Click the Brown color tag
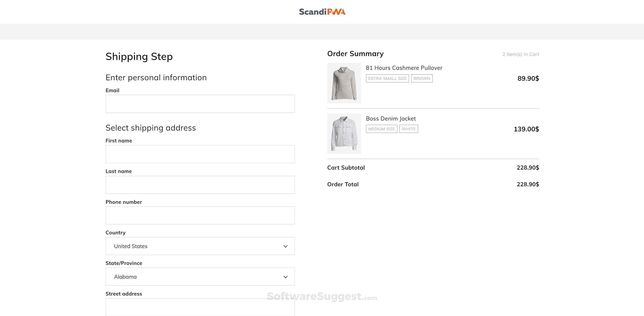Image resolution: width=644 pixels, height=316 pixels. (422, 78)
